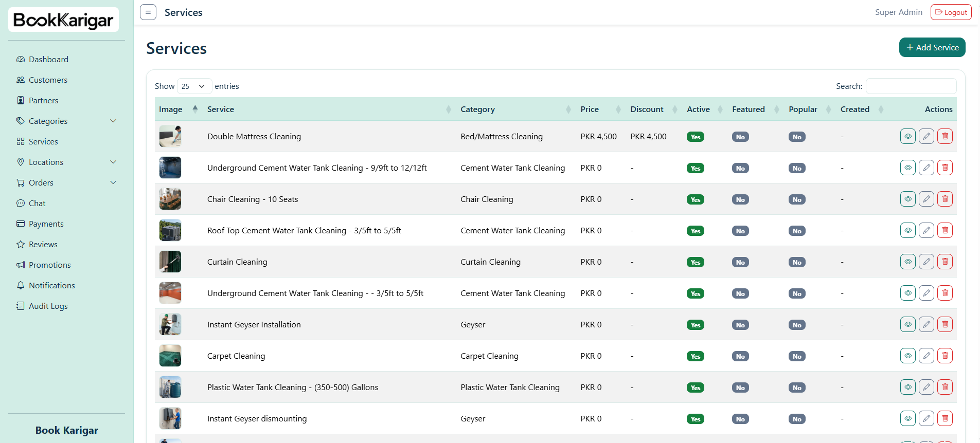Click the Add Service button
Screen dimensions: 980x443
pos(932,47)
